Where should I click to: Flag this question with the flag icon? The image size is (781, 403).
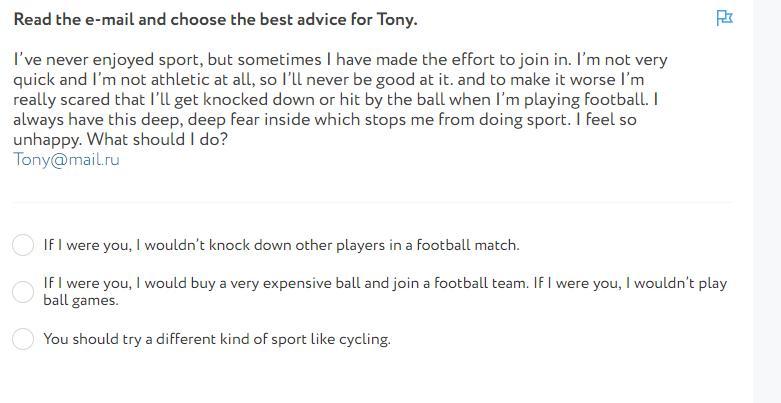click(725, 18)
